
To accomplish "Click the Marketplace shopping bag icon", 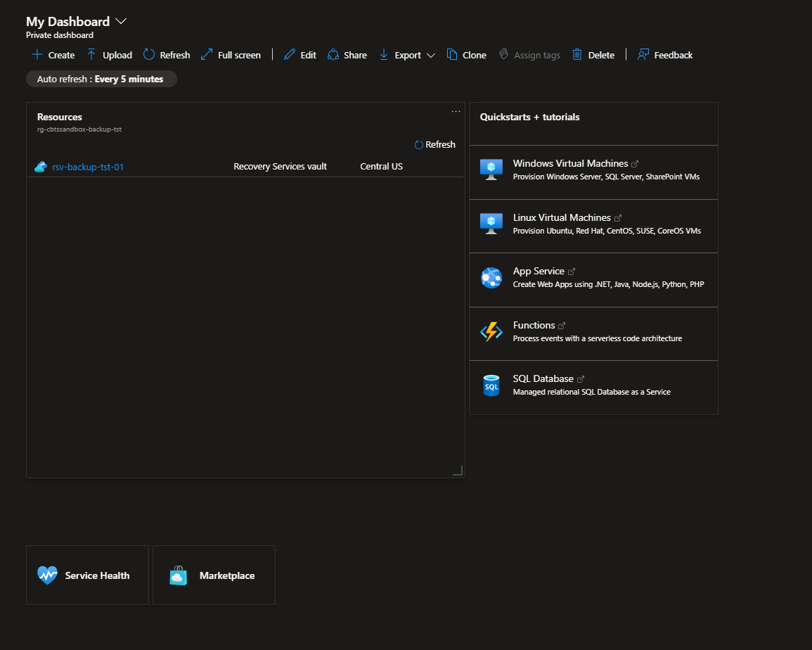I will pyautogui.click(x=178, y=575).
